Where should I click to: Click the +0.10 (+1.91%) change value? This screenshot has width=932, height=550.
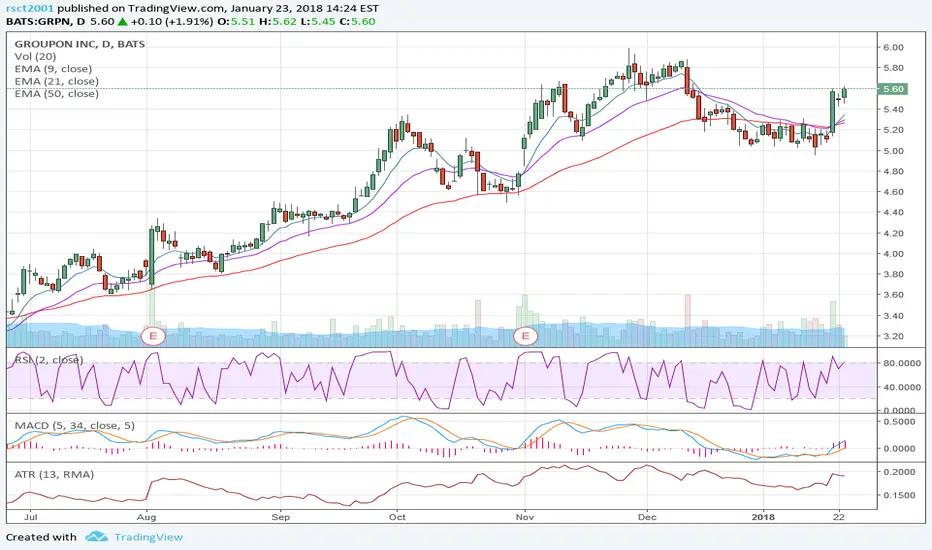172,21
